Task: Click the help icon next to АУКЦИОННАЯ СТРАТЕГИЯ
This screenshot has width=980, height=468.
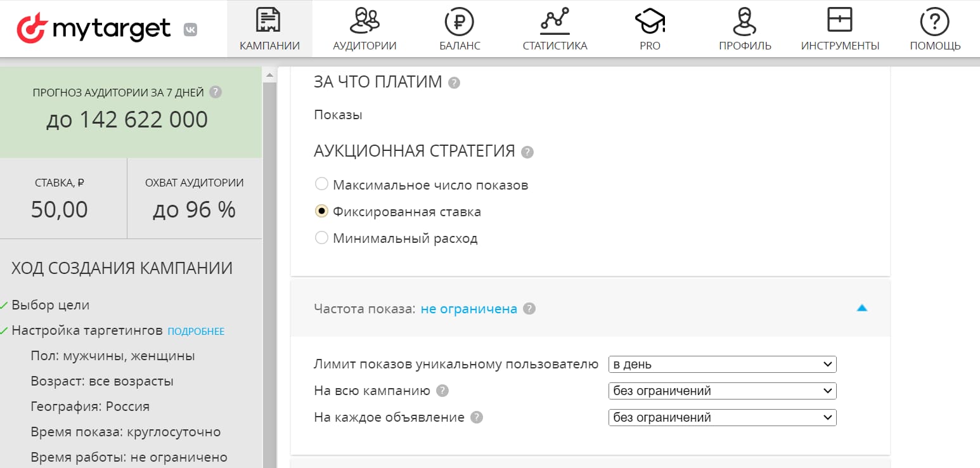Action: point(525,152)
